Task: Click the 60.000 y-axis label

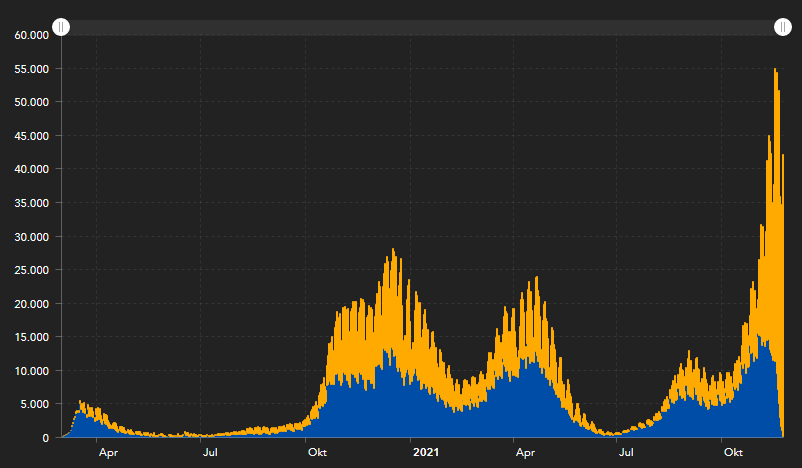Action: click(32, 35)
